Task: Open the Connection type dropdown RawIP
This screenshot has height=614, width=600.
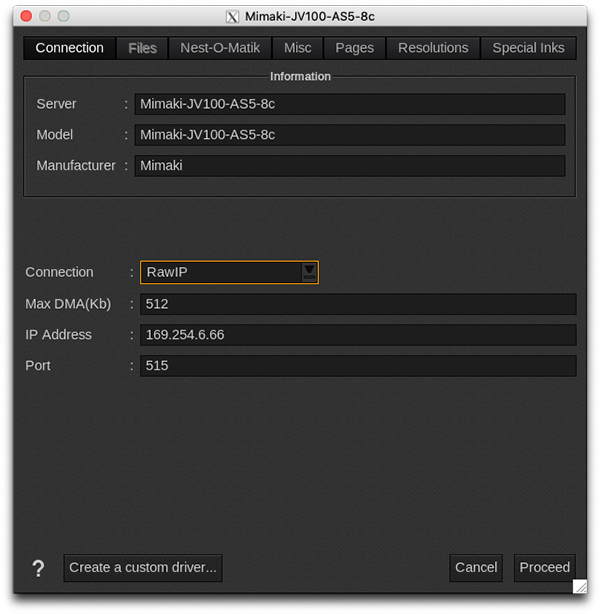Action: pyautogui.click(x=229, y=272)
